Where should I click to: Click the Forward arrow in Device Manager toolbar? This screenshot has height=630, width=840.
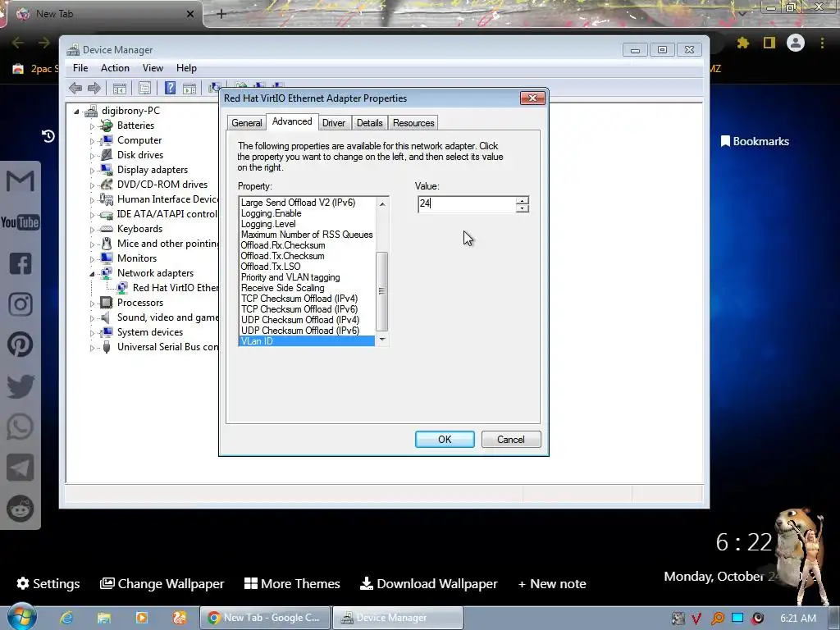[94, 89]
